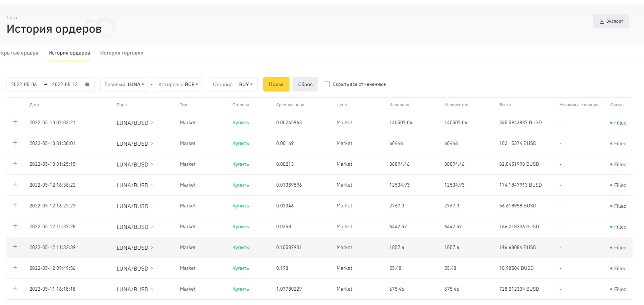This screenshot has width=644, height=305.
Task: Select the История ордеров tab
Action: 69,53
